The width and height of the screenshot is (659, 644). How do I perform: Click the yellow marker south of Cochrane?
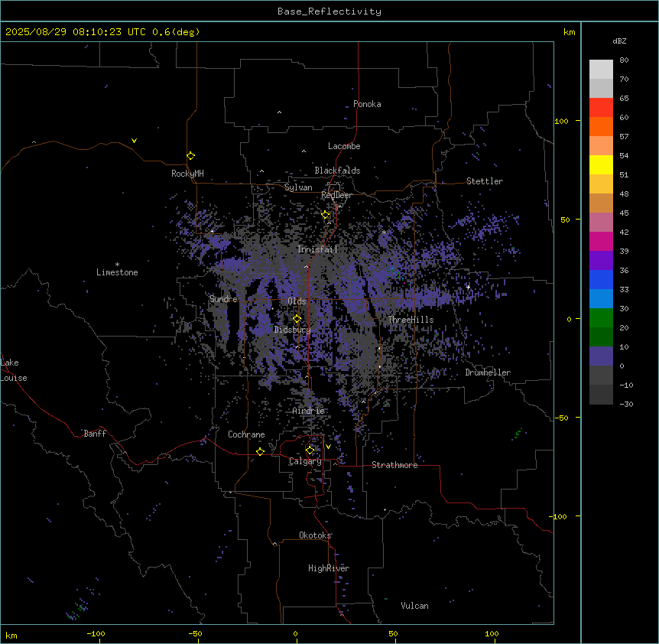point(260,452)
